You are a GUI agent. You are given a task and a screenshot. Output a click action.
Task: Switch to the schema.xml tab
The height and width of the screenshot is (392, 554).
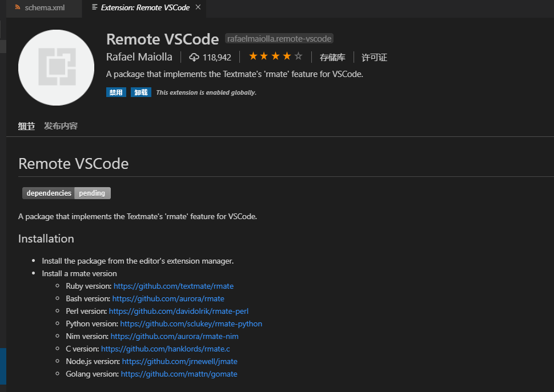[44, 8]
